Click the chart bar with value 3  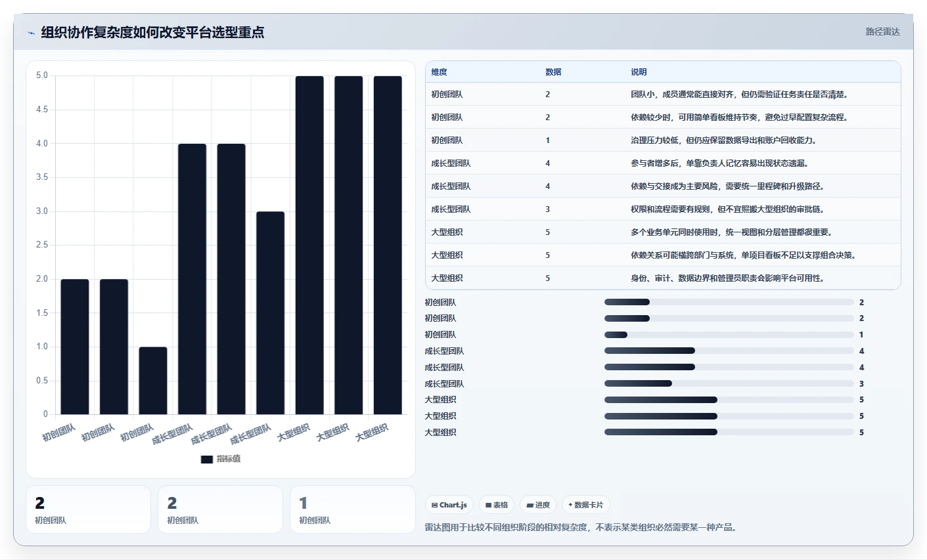point(271,312)
